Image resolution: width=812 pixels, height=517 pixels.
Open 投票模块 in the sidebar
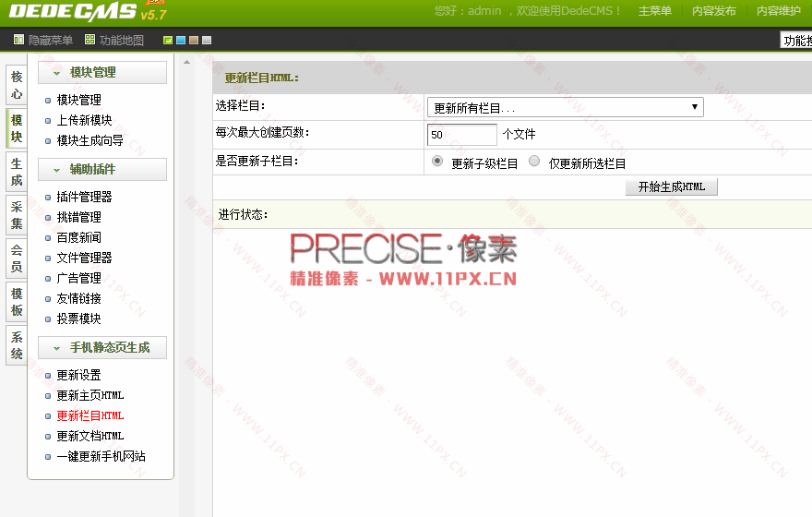click(78, 319)
